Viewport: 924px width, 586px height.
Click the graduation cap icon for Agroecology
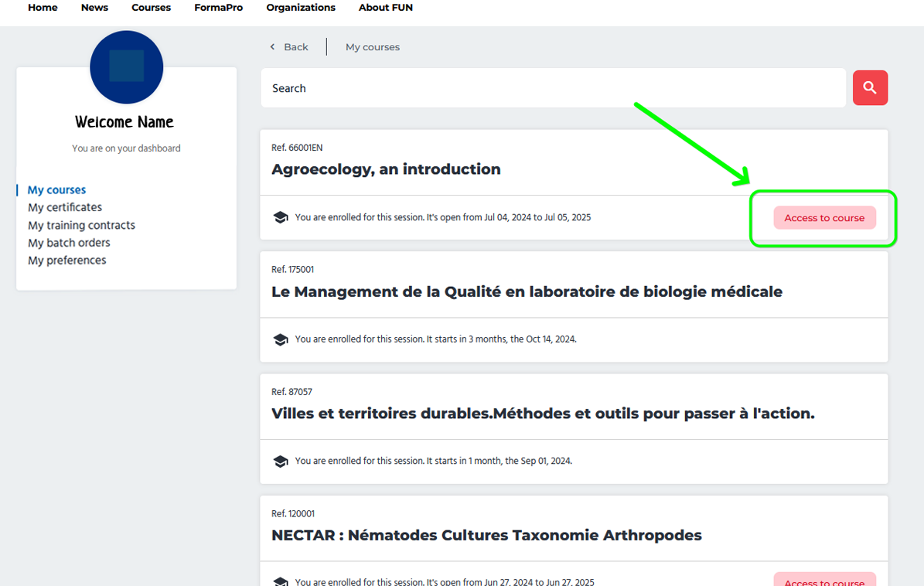point(281,218)
